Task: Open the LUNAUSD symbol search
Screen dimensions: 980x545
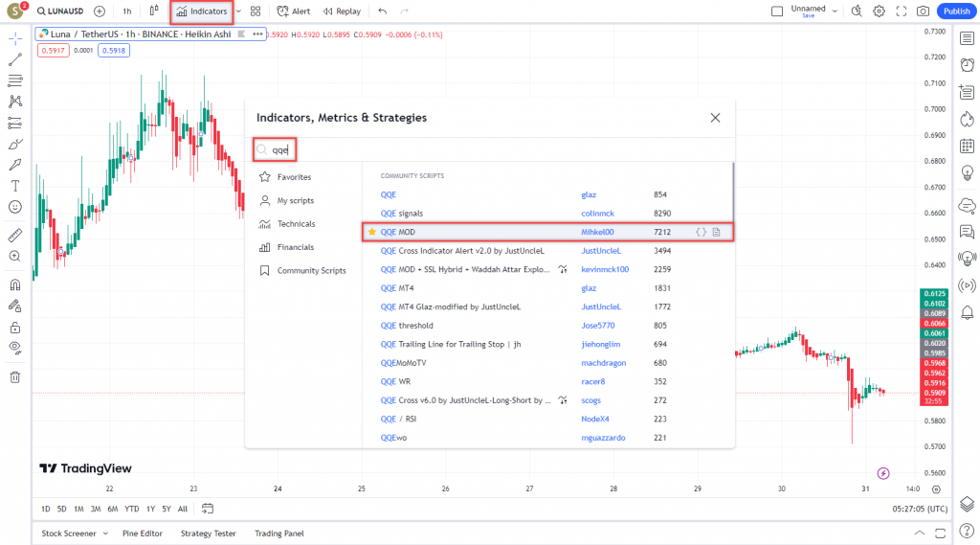Action: (x=60, y=11)
